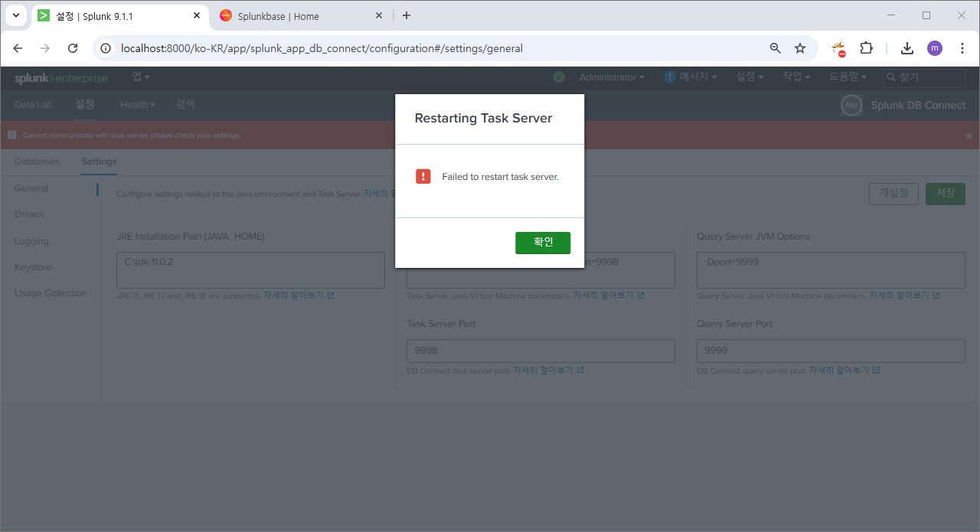Open the browser Downloads icon
This screenshot has width=980, height=532.
point(907,48)
